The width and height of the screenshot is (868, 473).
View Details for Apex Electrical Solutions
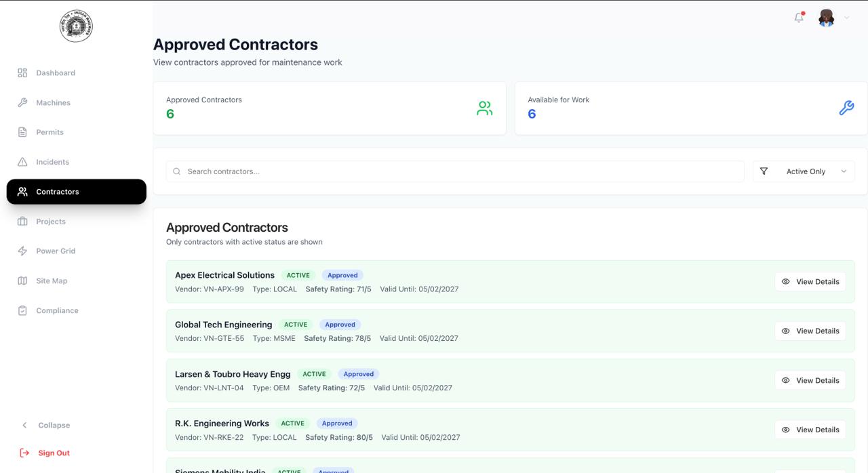tap(810, 281)
